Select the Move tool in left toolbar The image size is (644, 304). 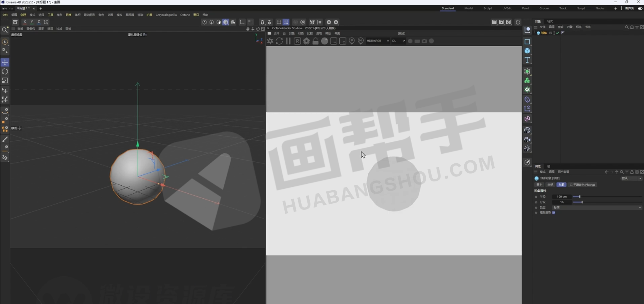tap(5, 62)
